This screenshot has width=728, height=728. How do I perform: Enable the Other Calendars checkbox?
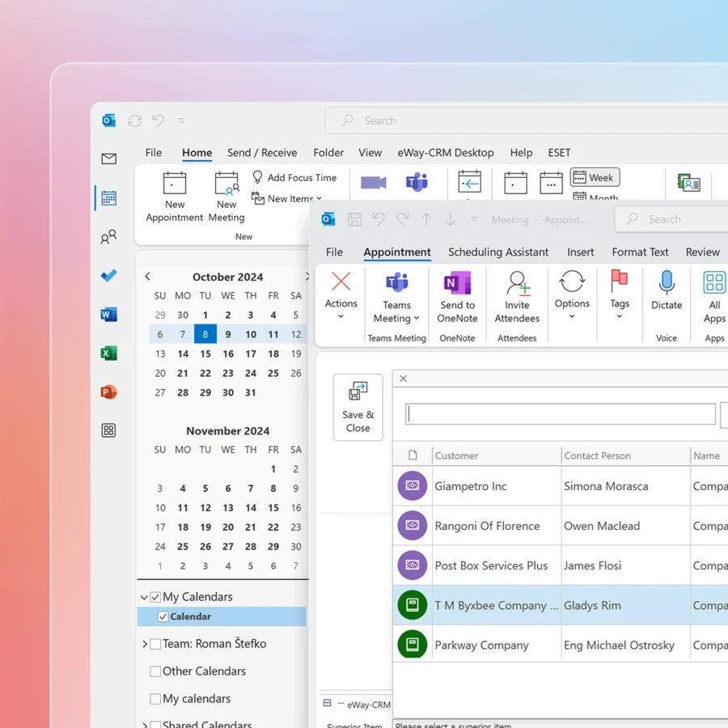click(x=155, y=671)
